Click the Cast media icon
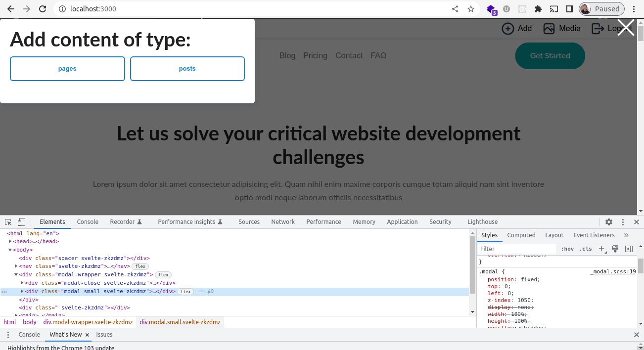 click(x=554, y=9)
